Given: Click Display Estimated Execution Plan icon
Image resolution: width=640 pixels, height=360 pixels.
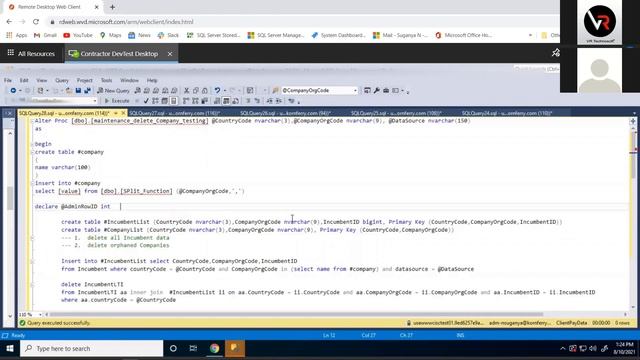Looking at the screenshot, I should tap(155, 101).
